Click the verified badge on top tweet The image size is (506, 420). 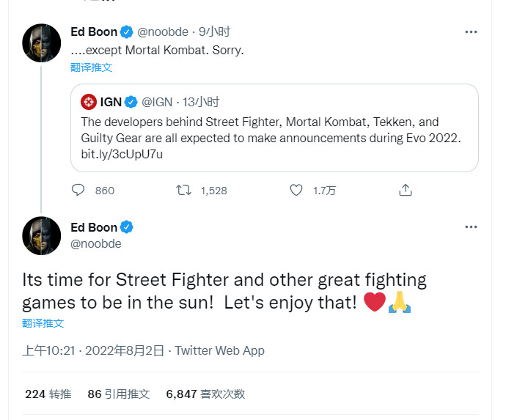tap(127, 32)
